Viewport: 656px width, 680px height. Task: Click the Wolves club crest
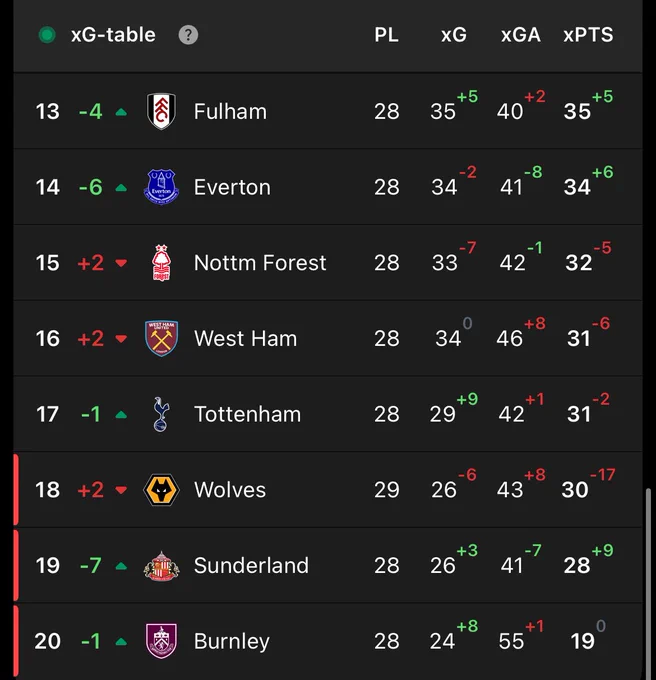click(161, 490)
